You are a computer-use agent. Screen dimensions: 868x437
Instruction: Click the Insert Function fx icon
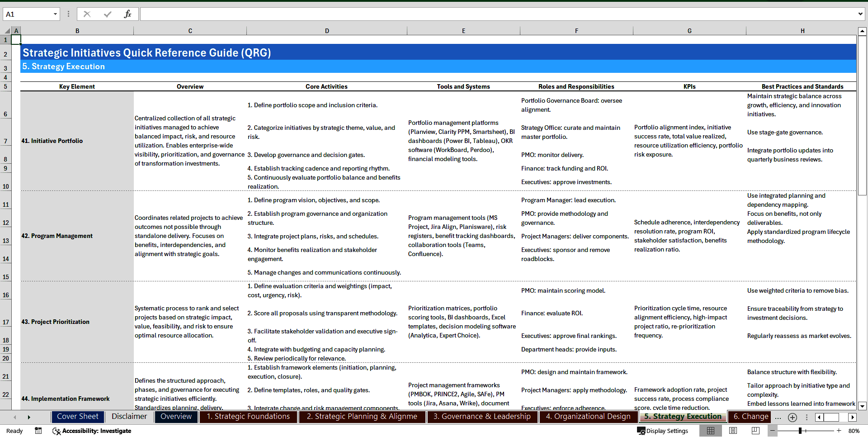(128, 14)
